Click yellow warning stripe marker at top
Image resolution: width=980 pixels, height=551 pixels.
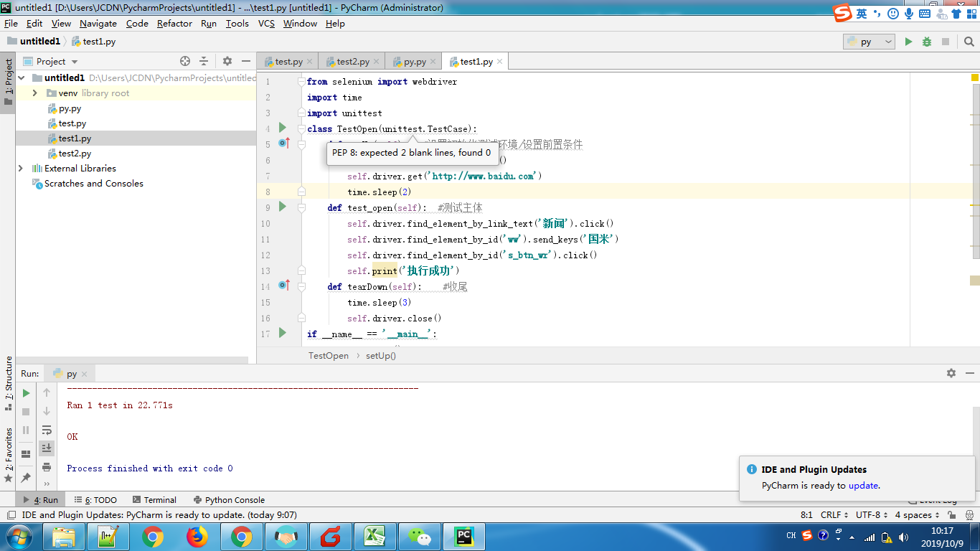click(x=975, y=77)
